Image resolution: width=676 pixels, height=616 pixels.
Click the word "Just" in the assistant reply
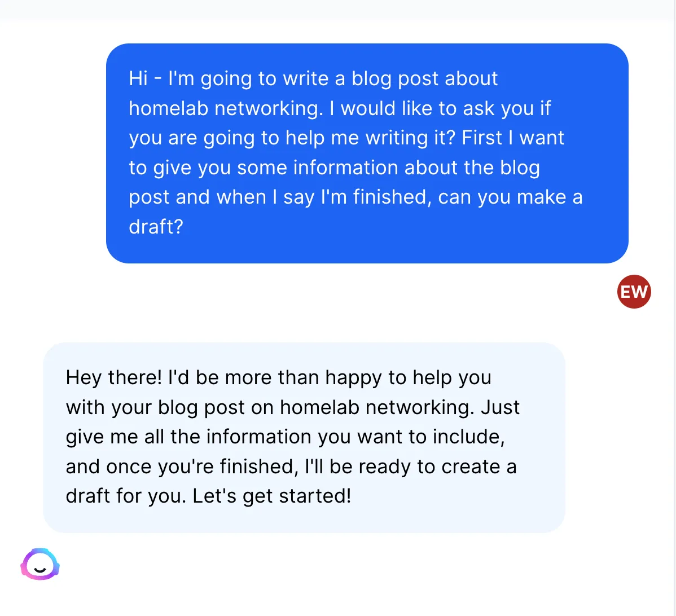[x=500, y=407]
